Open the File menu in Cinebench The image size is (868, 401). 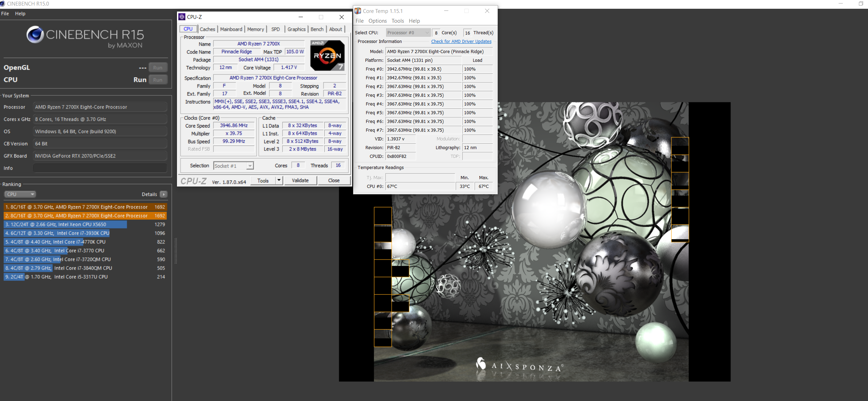tap(5, 14)
